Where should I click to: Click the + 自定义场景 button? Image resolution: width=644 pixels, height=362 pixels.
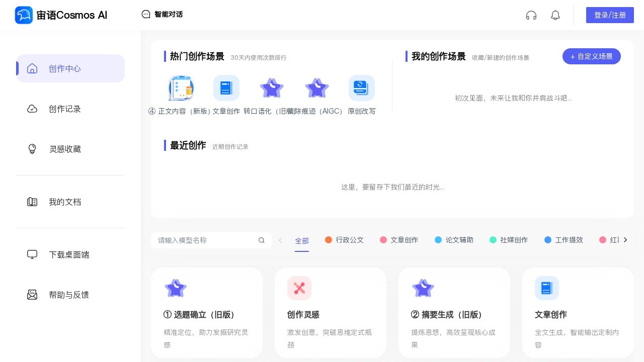[591, 56]
